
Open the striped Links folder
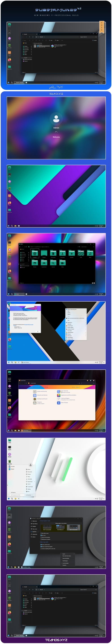(x=81, y=253)
